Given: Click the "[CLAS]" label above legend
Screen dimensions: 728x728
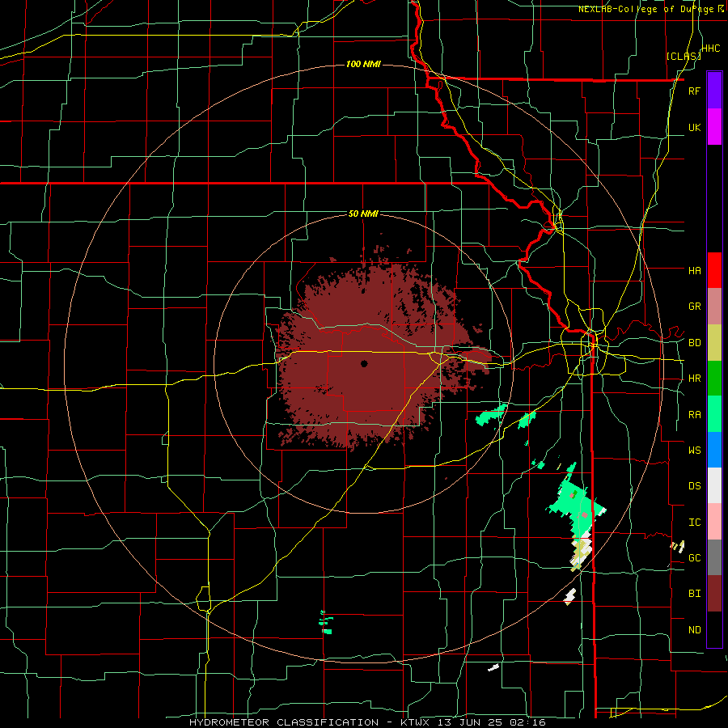Looking at the screenshot, I should [x=684, y=56].
